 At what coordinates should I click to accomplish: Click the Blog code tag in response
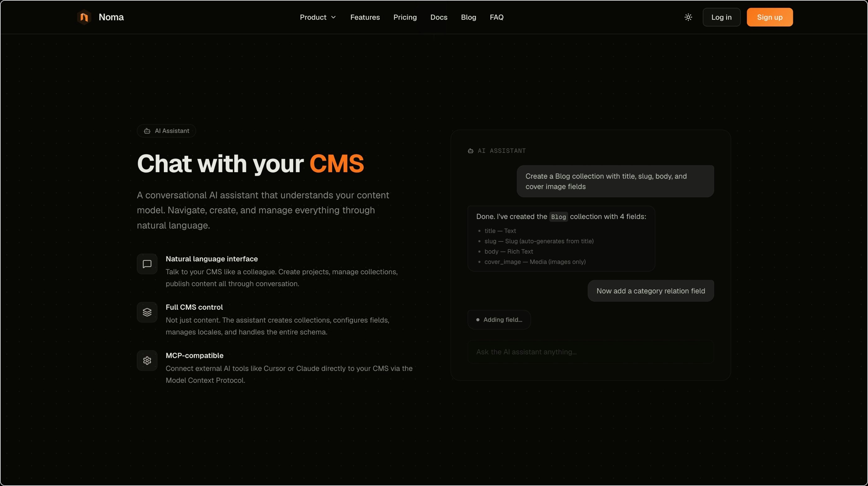pos(558,217)
